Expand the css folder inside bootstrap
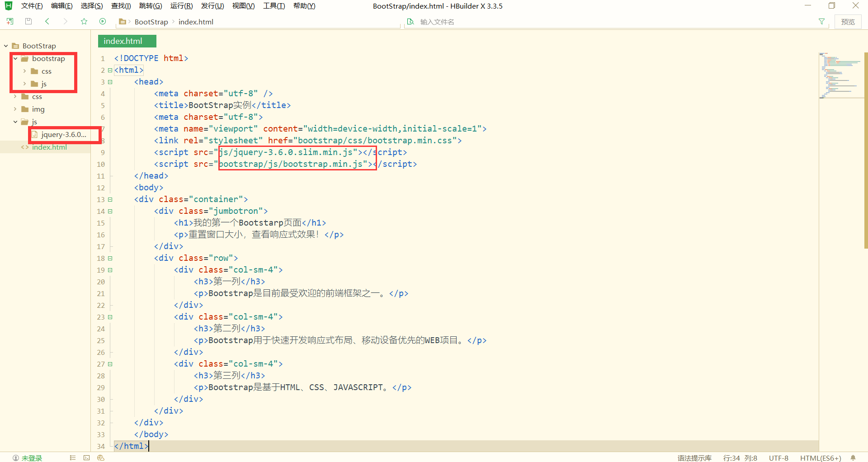 point(24,71)
